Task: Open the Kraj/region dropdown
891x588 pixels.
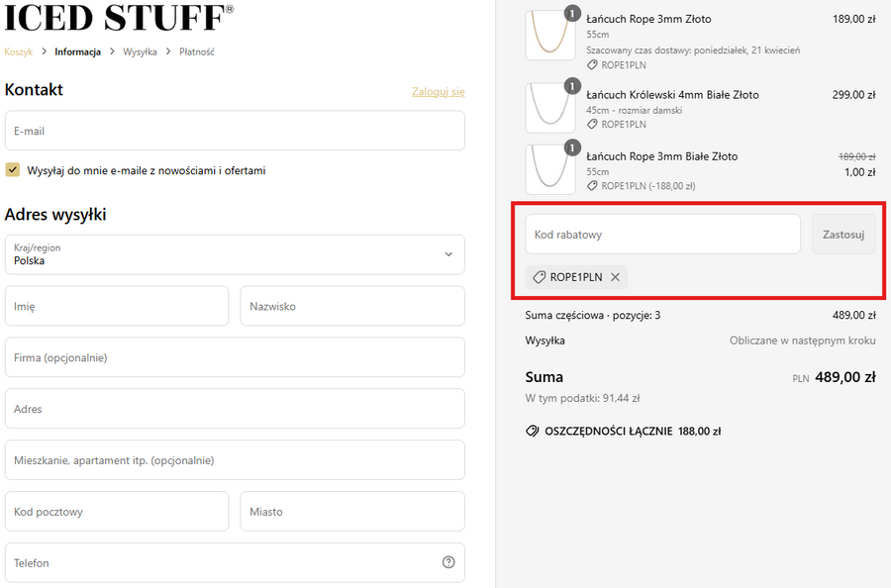Action: (235, 254)
